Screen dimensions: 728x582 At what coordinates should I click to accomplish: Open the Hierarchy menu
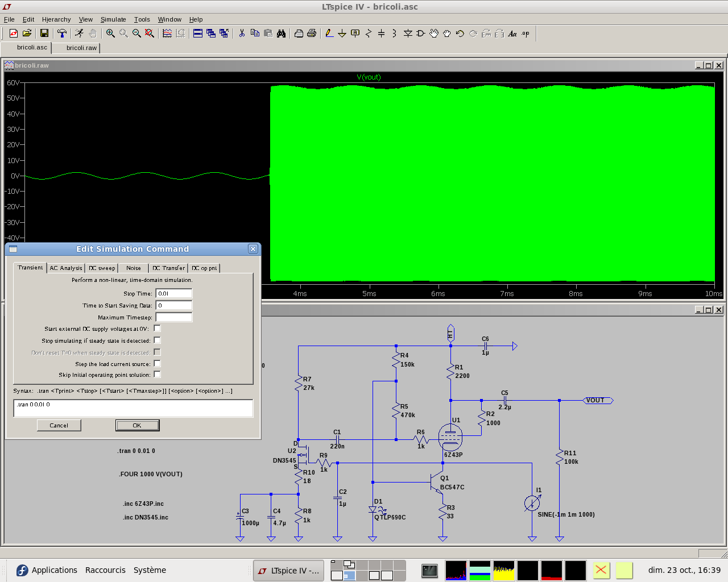pyautogui.click(x=56, y=19)
